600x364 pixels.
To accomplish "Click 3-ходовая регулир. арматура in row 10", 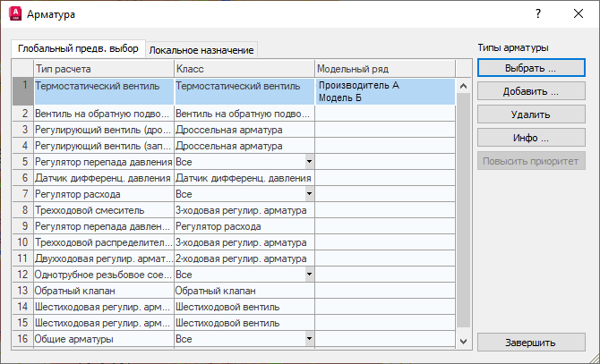I will [x=244, y=242].
